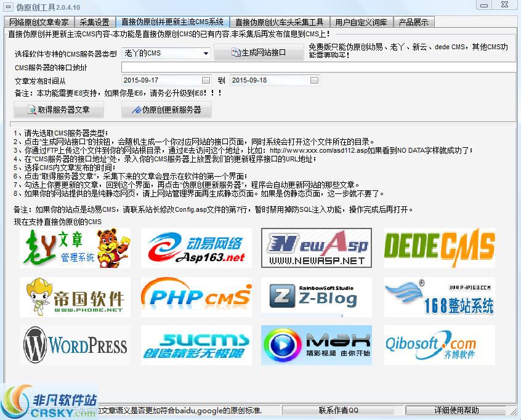This screenshot has width=521, height=420.
Task: Click the 备注 note about IE8 support
Action: click(x=118, y=93)
